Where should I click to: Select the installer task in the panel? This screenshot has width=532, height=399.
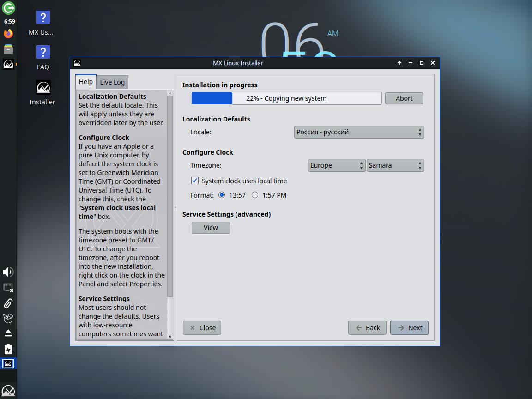tap(8, 364)
